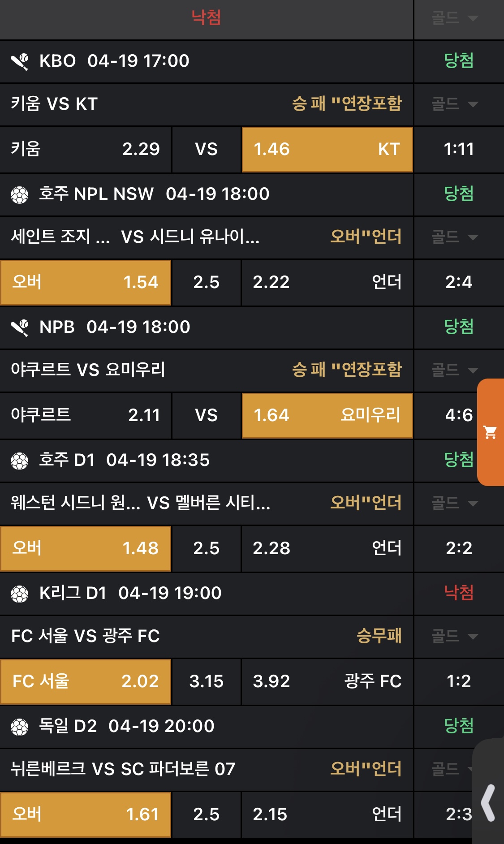This screenshot has height=844, width=504.
Task: Tap the baseball icon beside KBO
Action: point(20,61)
